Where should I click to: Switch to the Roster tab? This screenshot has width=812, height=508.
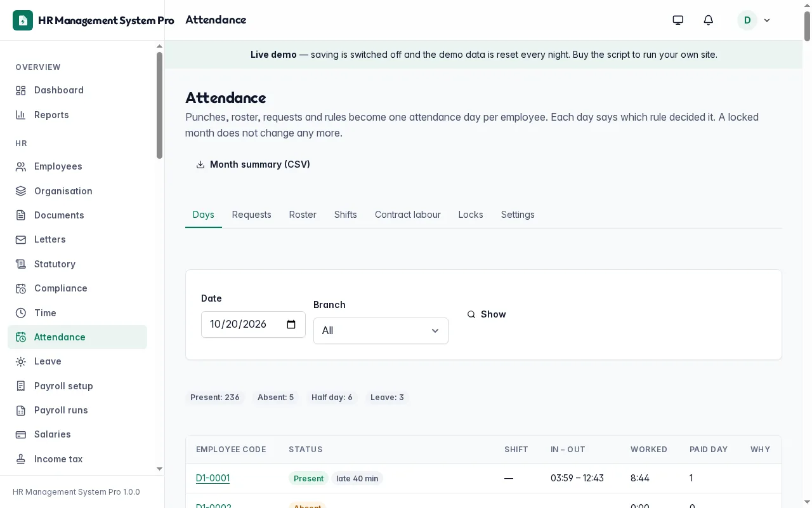(303, 215)
